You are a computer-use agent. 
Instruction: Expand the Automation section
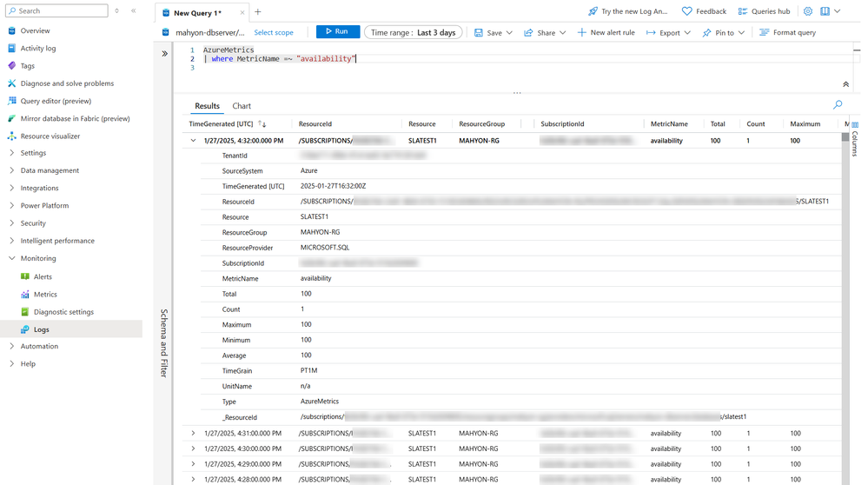pyautogui.click(x=11, y=347)
